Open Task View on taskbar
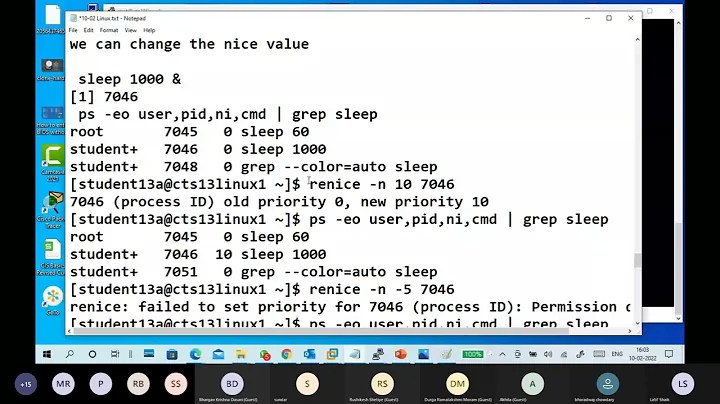This screenshot has width=720, height=404. pyautogui.click(x=115, y=354)
